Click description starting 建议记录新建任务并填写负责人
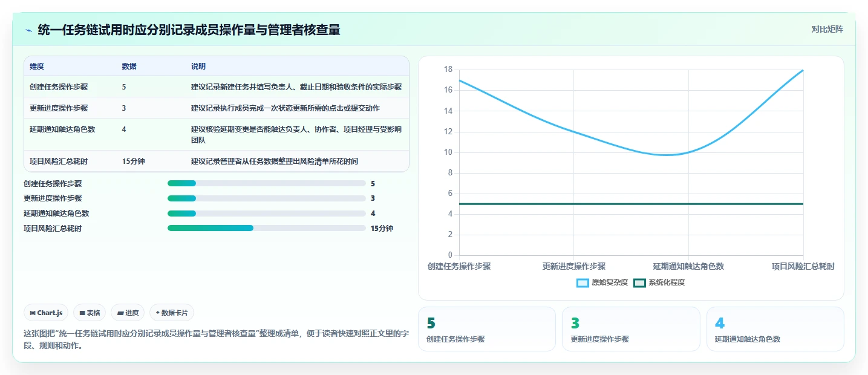 [x=296, y=86]
